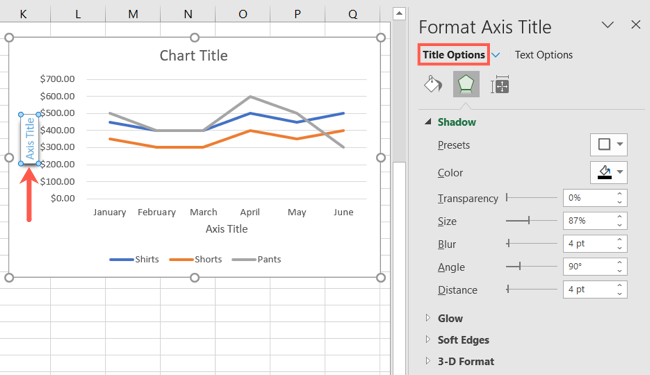650x375 pixels.
Task: Click the Size slider handle
Action: tap(529, 220)
